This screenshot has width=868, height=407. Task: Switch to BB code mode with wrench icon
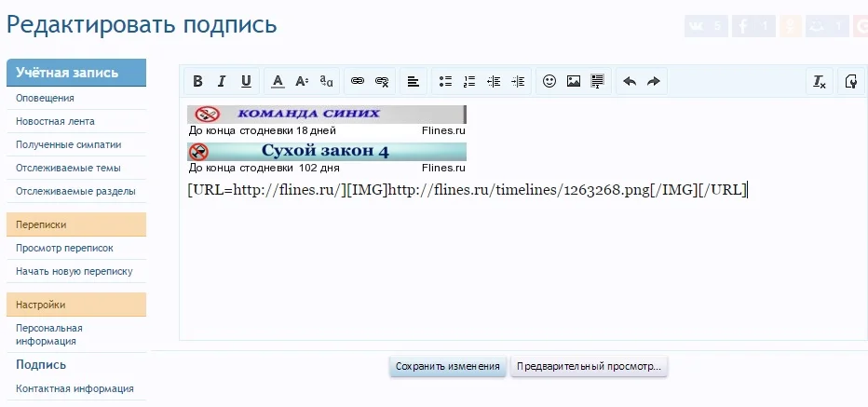coord(851,82)
